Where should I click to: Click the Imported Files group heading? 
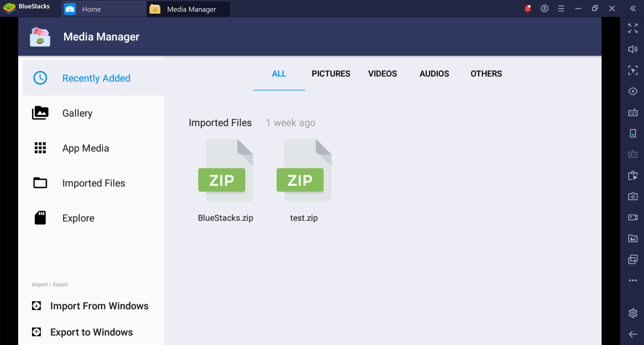tap(220, 123)
